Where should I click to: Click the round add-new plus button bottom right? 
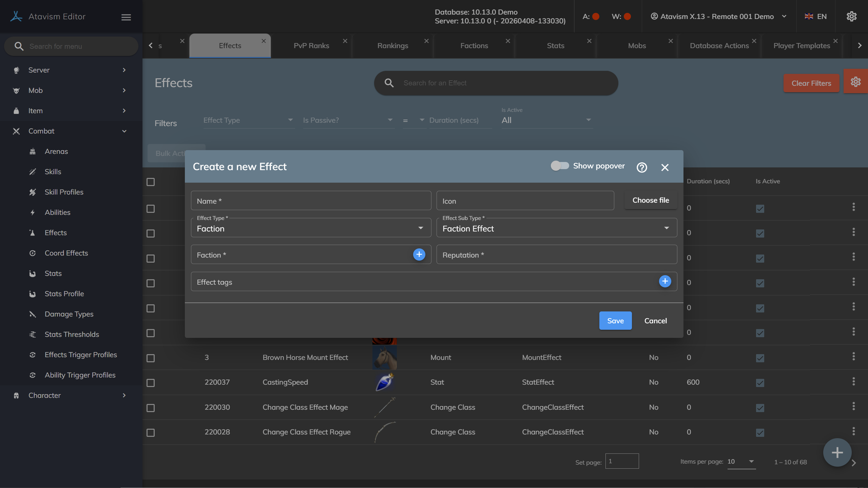837,452
